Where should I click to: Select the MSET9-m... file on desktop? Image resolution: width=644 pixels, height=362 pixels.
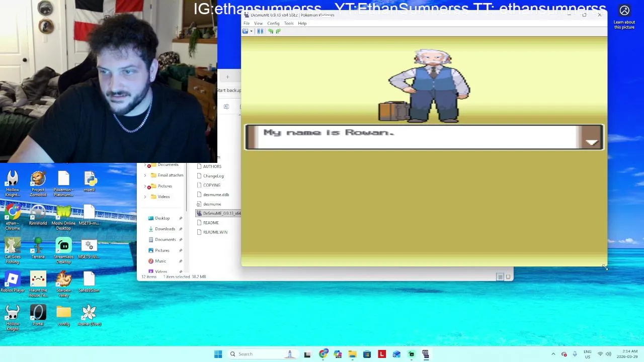(x=89, y=215)
